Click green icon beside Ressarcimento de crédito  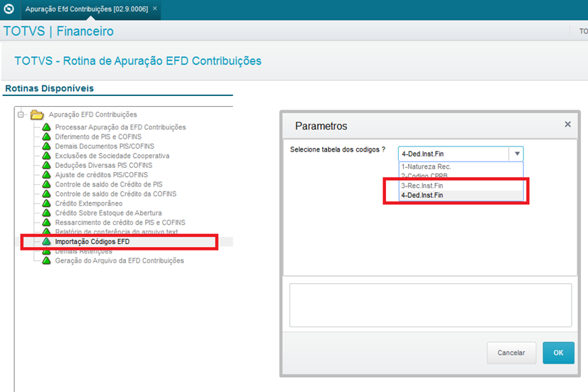(46, 223)
